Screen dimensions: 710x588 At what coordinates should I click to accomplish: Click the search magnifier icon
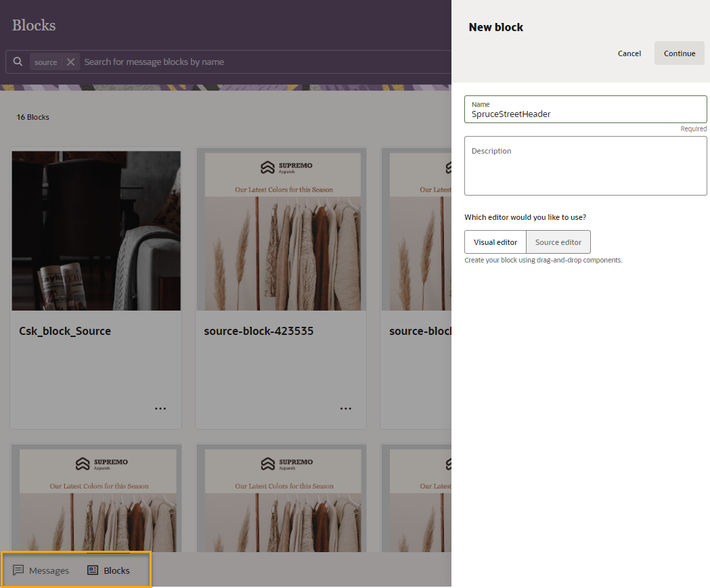click(x=18, y=62)
